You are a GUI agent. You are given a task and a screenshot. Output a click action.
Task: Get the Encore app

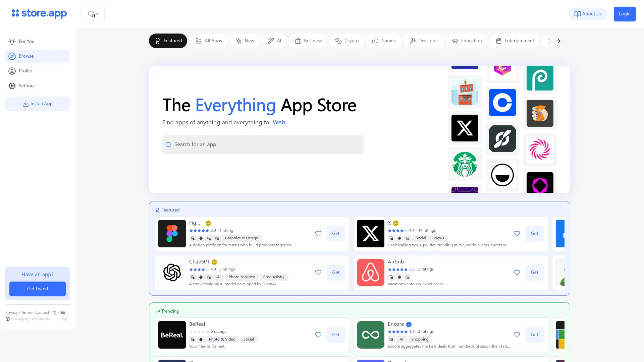(534, 335)
